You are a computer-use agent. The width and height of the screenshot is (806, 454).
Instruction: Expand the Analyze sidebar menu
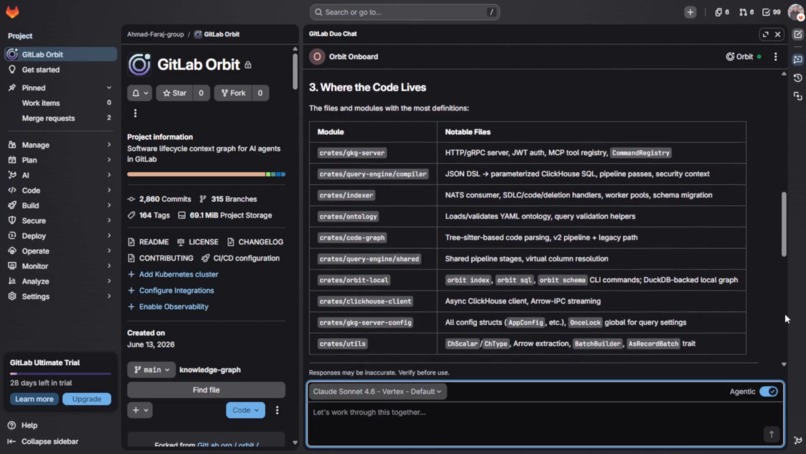coord(61,281)
